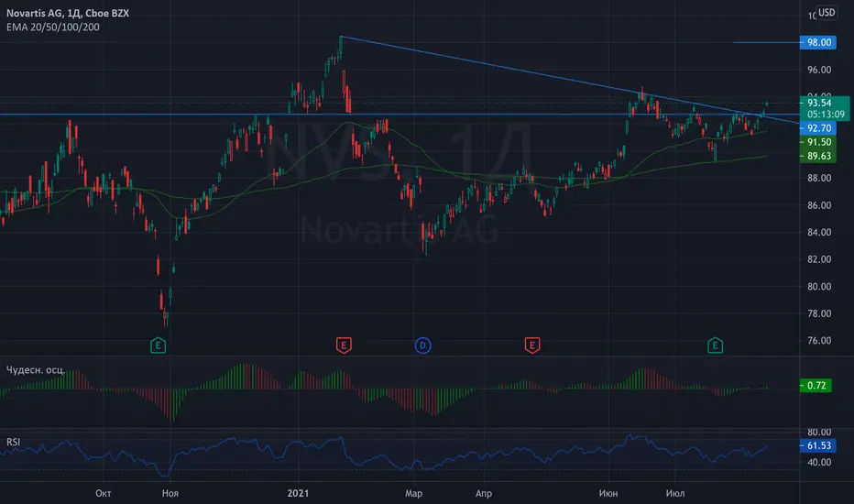
Task: Click the 84.00 price scale label
Action: pyautogui.click(x=819, y=232)
